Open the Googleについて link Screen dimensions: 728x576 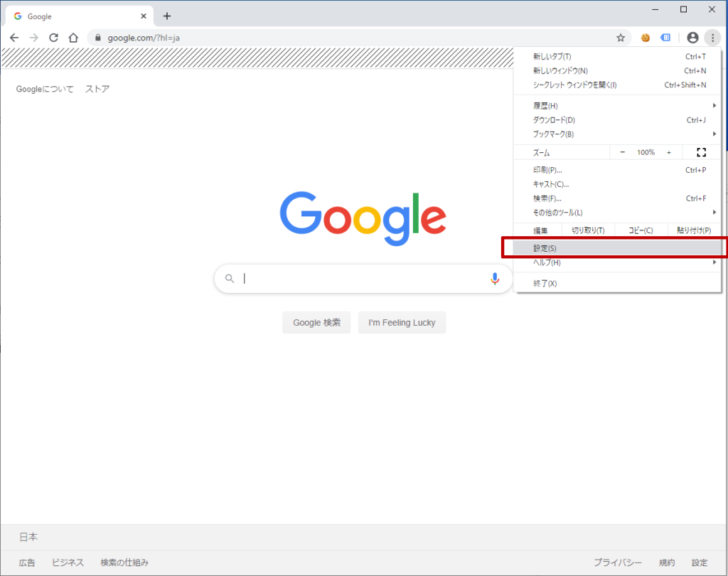click(45, 89)
